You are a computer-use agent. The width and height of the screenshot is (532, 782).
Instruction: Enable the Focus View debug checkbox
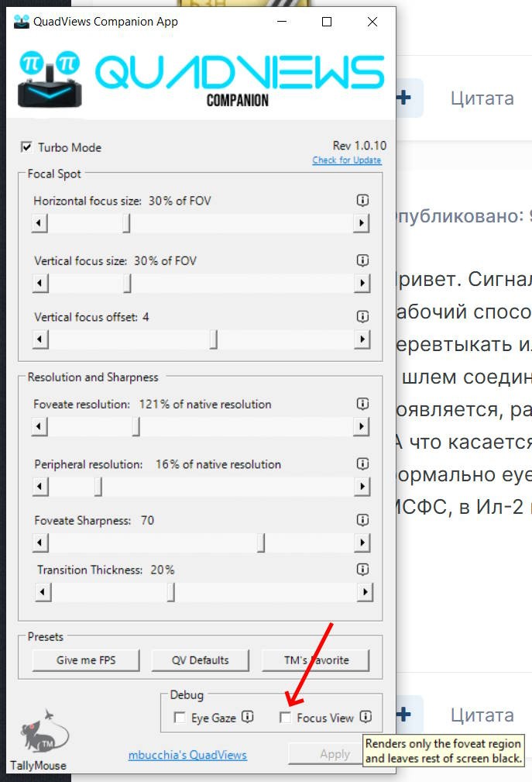click(286, 717)
